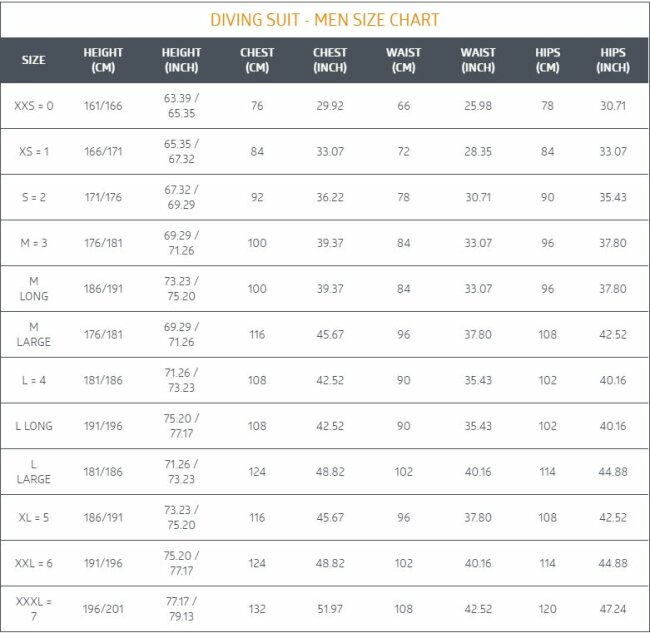Viewport: 650px width, 633px height.
Task: Click the XXS = 0 size cell
Action: (34, 106)
